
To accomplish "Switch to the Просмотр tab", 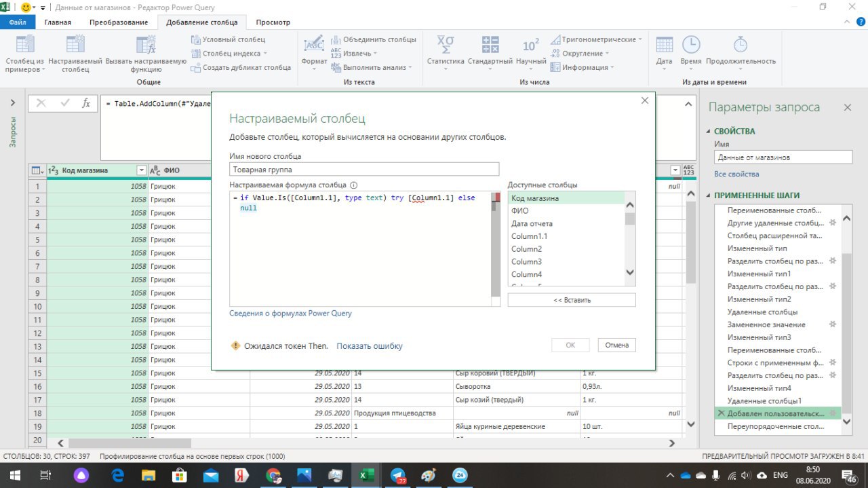I will tap(273, 22).
